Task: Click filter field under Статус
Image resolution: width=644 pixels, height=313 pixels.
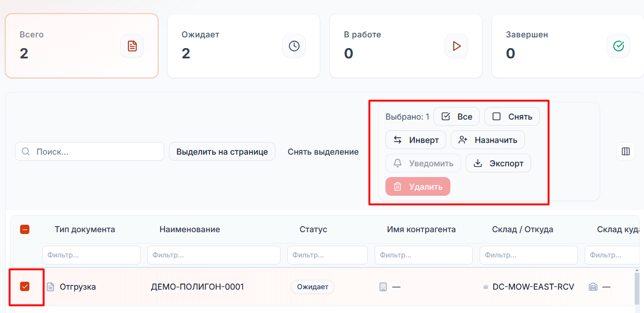Action: [328, 255]
